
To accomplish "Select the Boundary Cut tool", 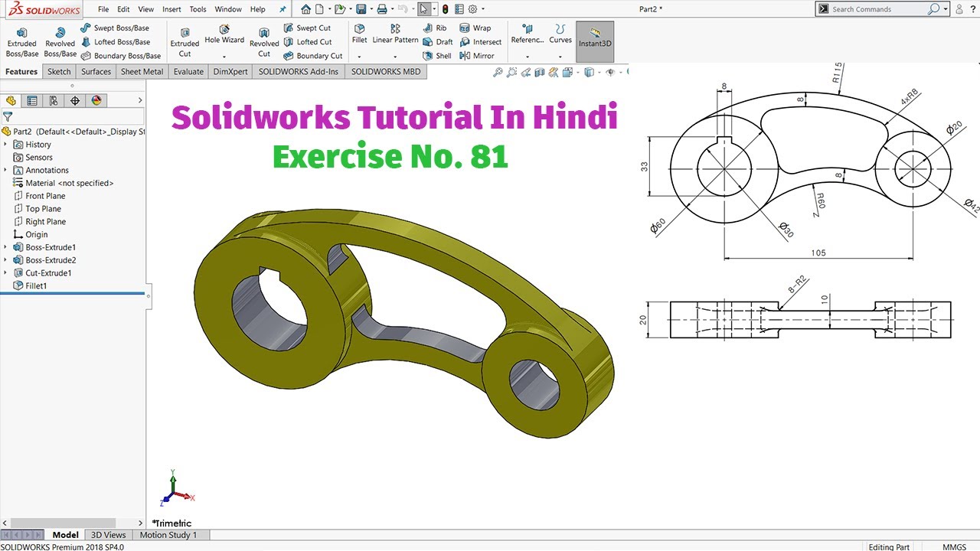I will coord(312,56).
